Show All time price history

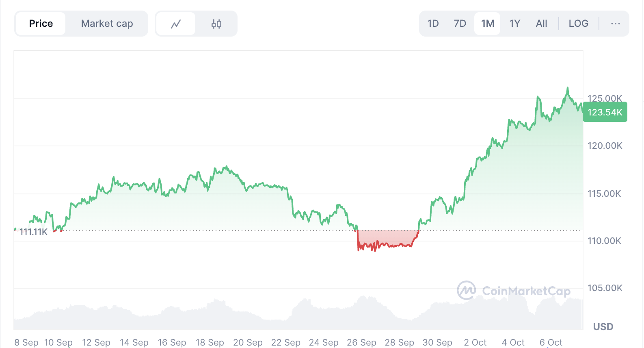tap(541, 24)
